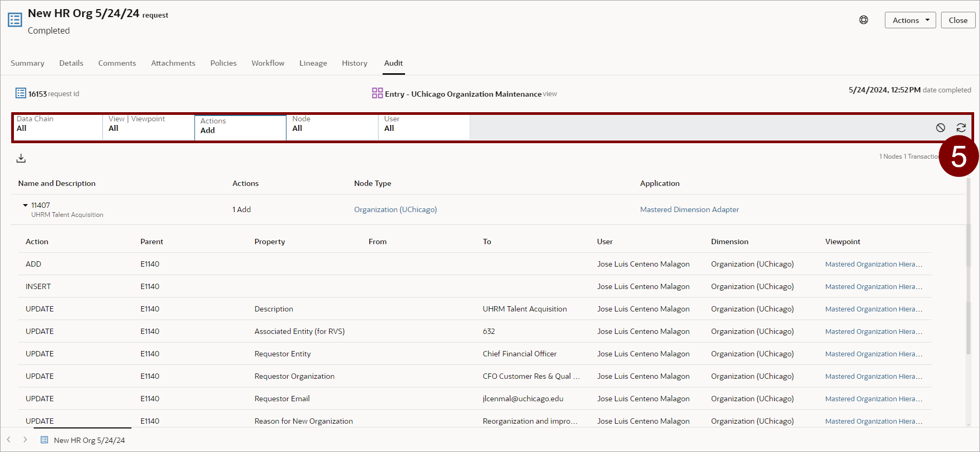980x452 pixels.
Task: Click the reset filters icon
Action: click(x=940, y=128)
